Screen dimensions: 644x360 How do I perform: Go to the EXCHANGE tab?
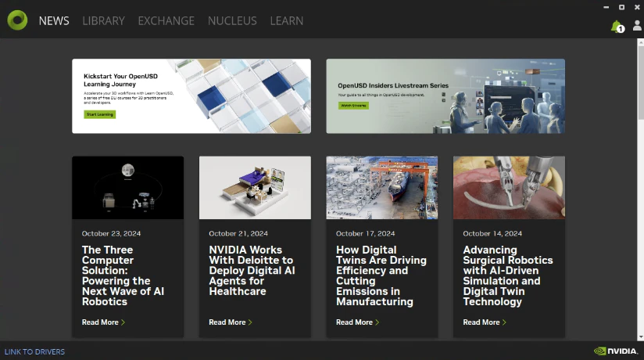[166, 21]
